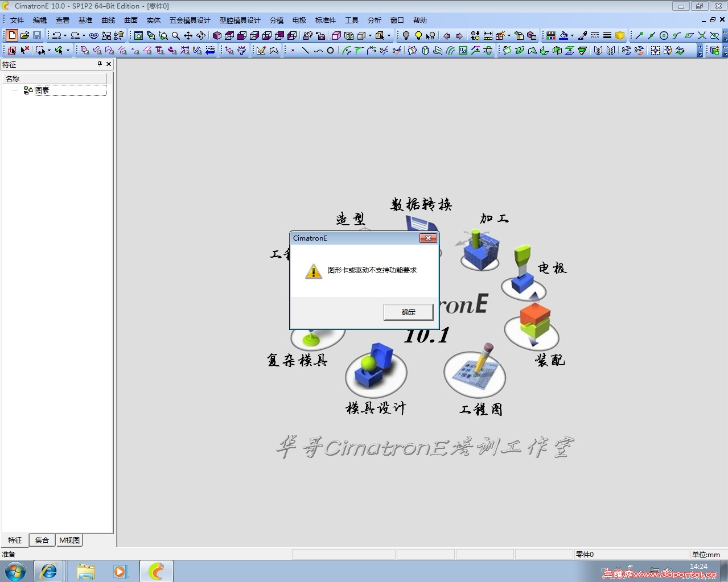Select the 图素 tree item
The image size is (728, 582).
(42, 90)
